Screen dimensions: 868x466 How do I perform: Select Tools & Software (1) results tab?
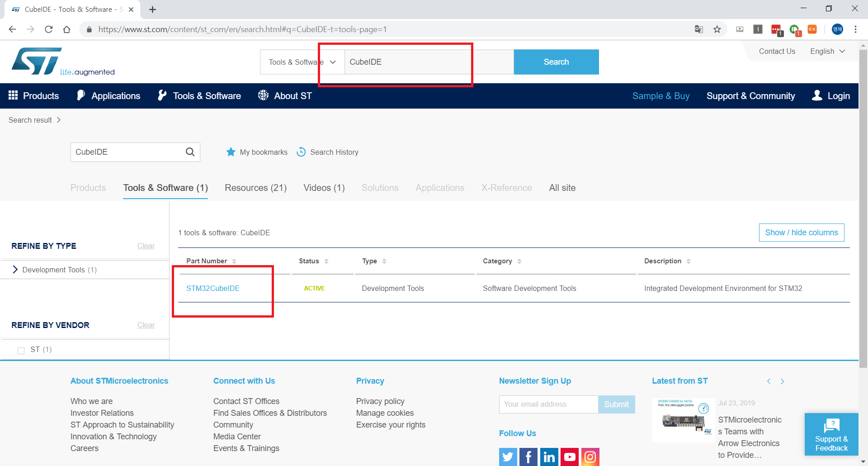pos(165,188)
